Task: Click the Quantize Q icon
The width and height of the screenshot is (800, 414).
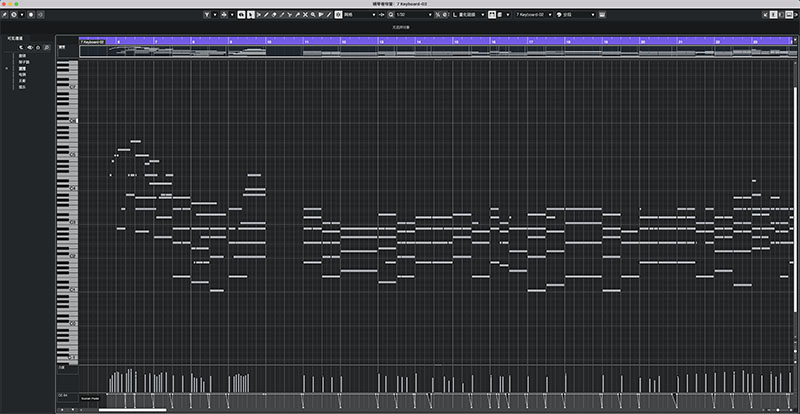Action: (x=391, y=15)
